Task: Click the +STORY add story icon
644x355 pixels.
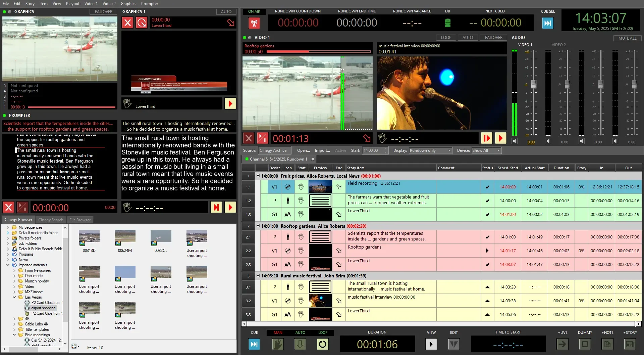Action: 630,344
